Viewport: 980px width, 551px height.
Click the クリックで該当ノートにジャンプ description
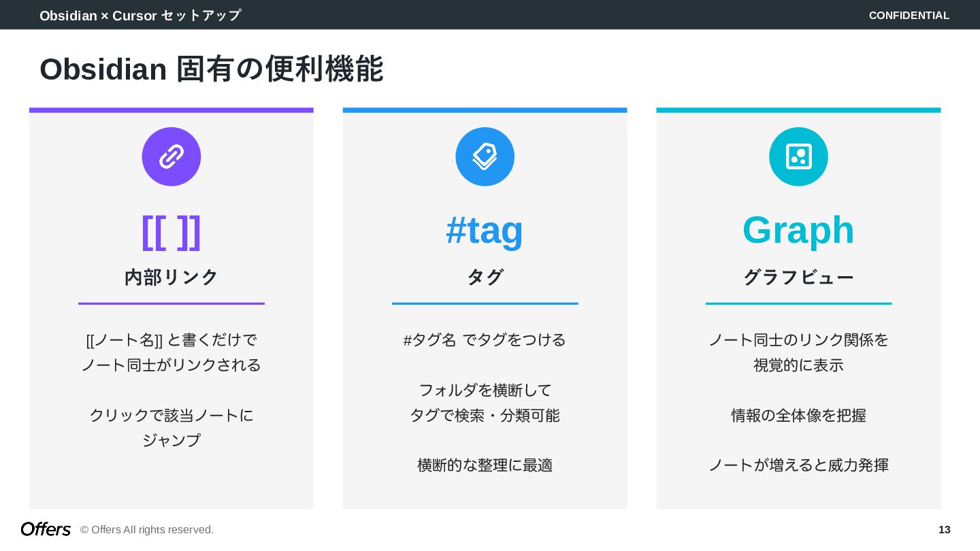(x=171, y=427)
